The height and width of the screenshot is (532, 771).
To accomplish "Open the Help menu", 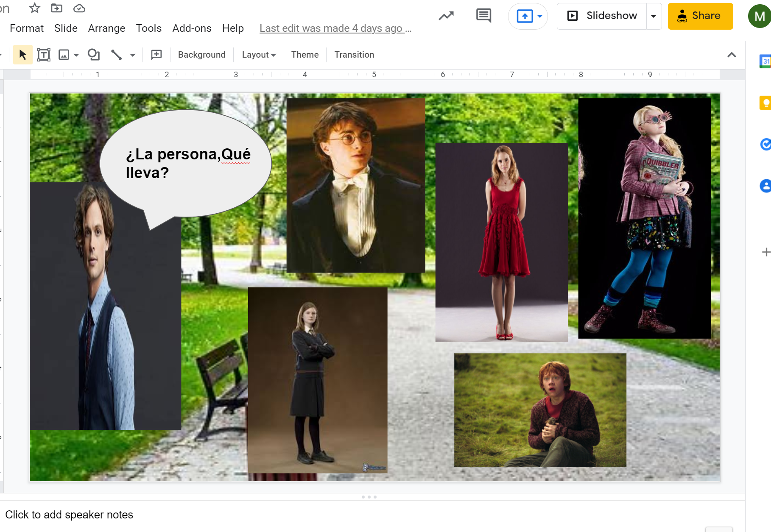I will [233, 28].
